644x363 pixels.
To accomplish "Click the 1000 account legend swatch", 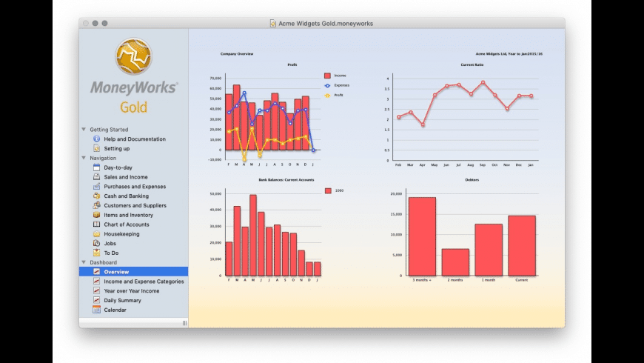I will coord(328,190).
